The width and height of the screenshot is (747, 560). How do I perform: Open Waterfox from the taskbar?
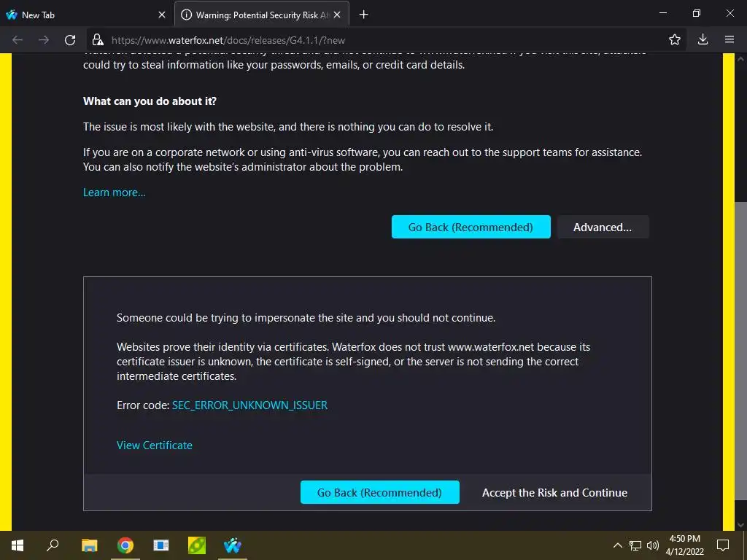point(233,545)
